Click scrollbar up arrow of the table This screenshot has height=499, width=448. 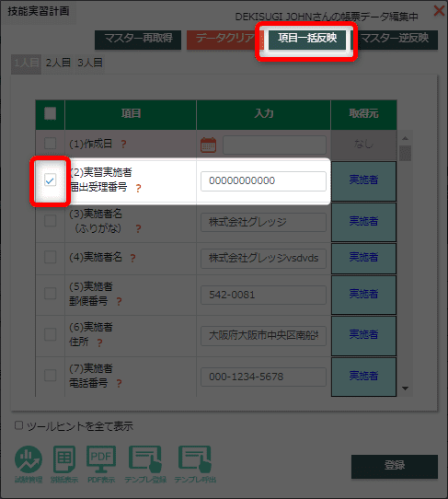405,138
